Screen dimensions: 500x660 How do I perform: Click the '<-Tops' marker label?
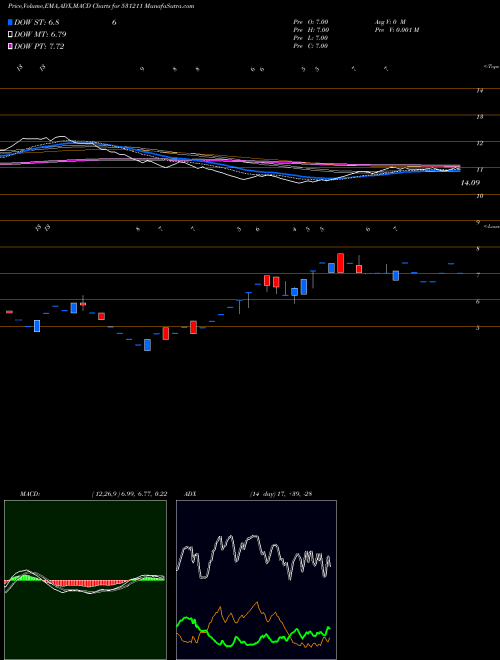[491, 67]
